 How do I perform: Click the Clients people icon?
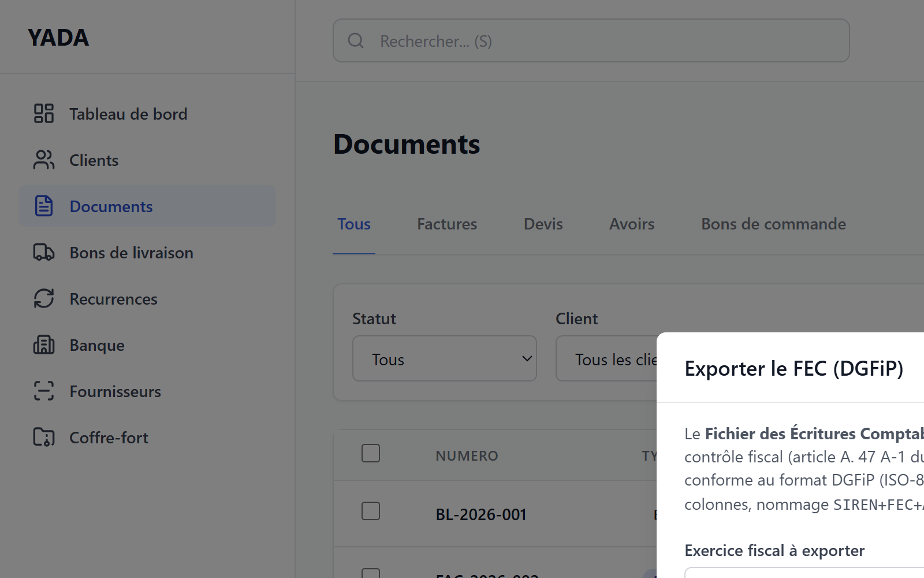click(44, 160)
